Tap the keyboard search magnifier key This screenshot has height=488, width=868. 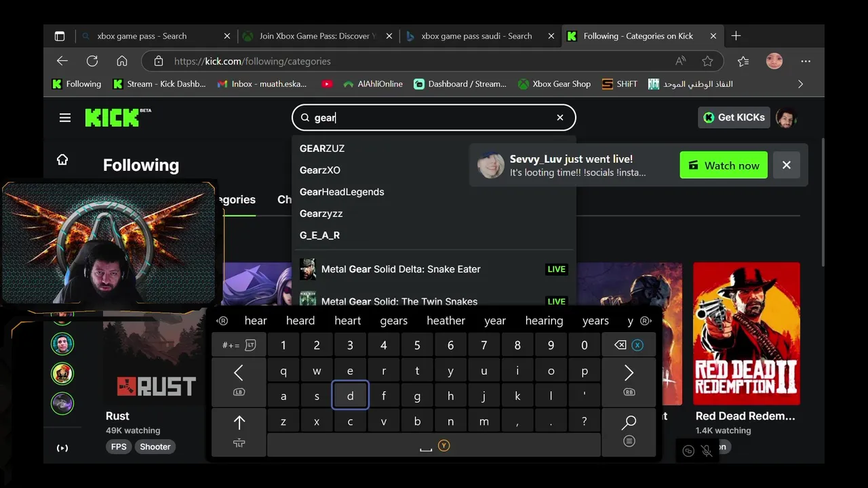(x=629, y=431)
